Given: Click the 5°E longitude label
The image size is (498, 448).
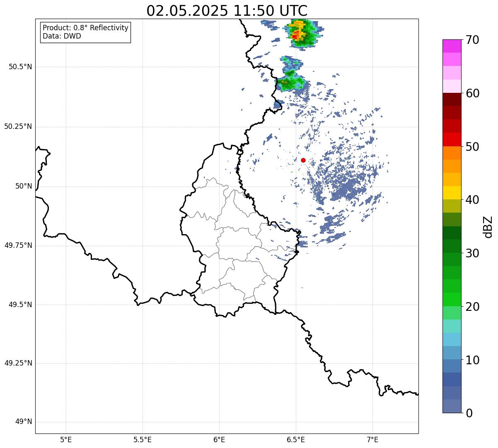Looking at the screenshot, I should 66,439.
